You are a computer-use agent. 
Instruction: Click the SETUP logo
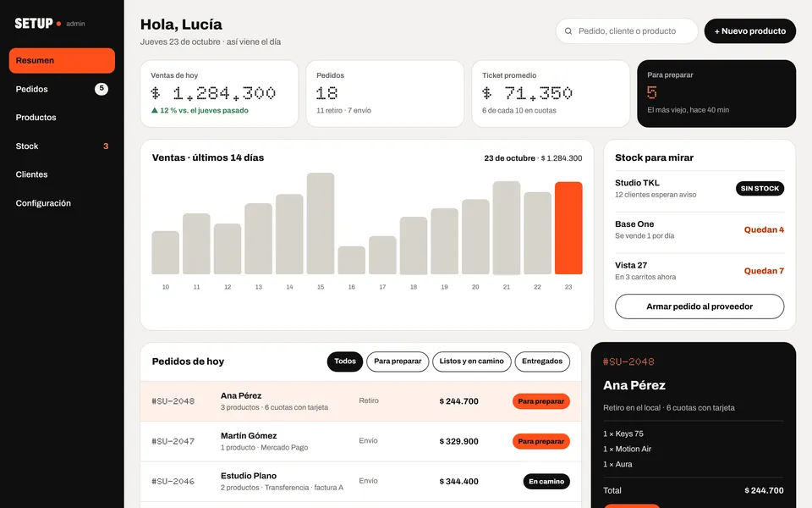pos(34,24)
